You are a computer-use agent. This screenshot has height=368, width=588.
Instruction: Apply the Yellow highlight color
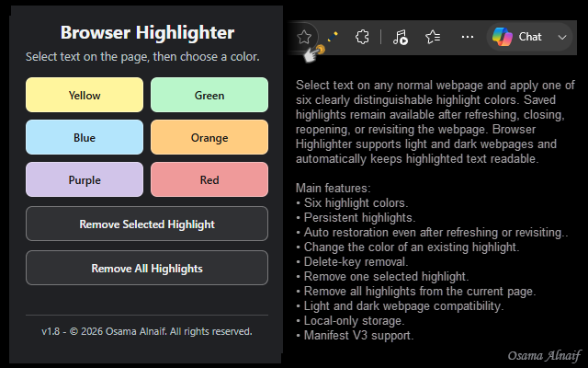click(x=85, y=95)
